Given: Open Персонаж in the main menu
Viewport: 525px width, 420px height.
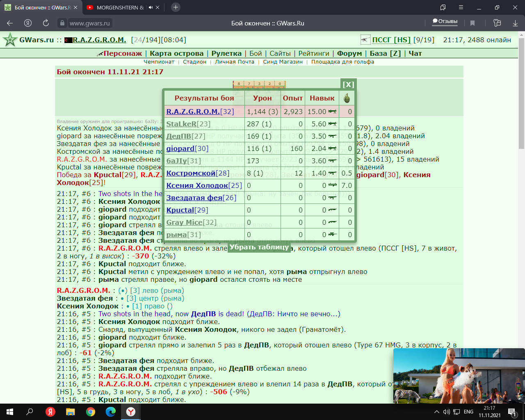Looking at the screenshot, I should [x=123, y=53].
